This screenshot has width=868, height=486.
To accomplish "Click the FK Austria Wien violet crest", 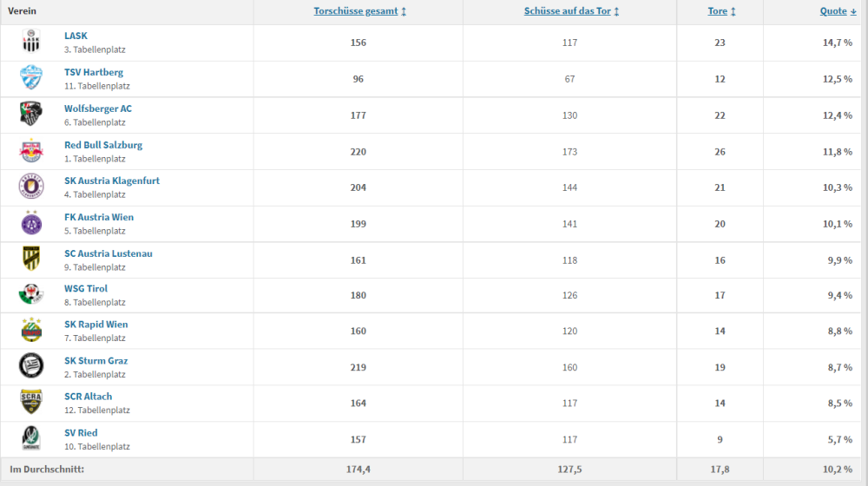I will 31,223.
